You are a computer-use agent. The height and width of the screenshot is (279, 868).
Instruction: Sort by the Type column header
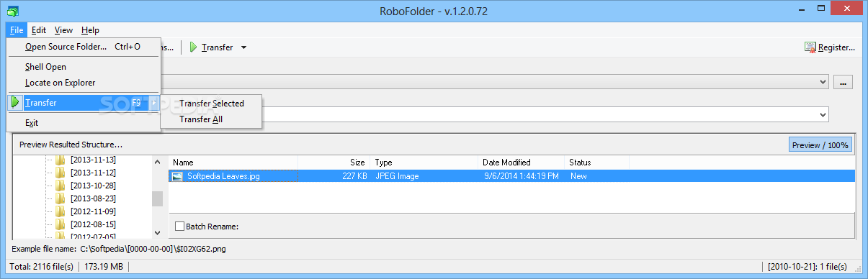(x=424, y=163)
